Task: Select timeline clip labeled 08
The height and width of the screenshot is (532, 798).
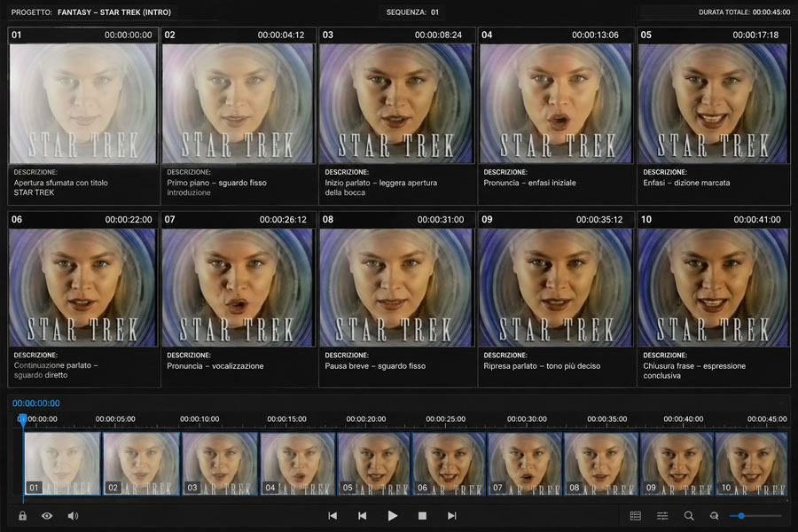Action: 601,464
